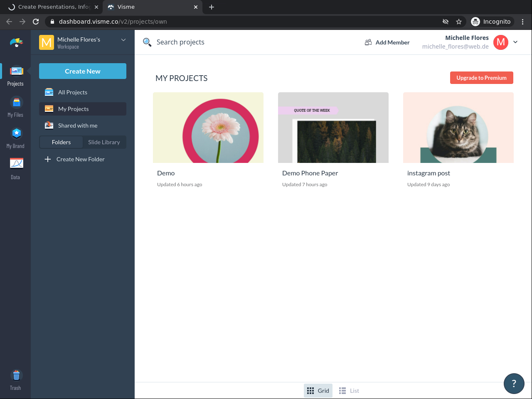532x399 pixels.
Task: Open Chrome menu three dots
Action: (x=523, y=22)
